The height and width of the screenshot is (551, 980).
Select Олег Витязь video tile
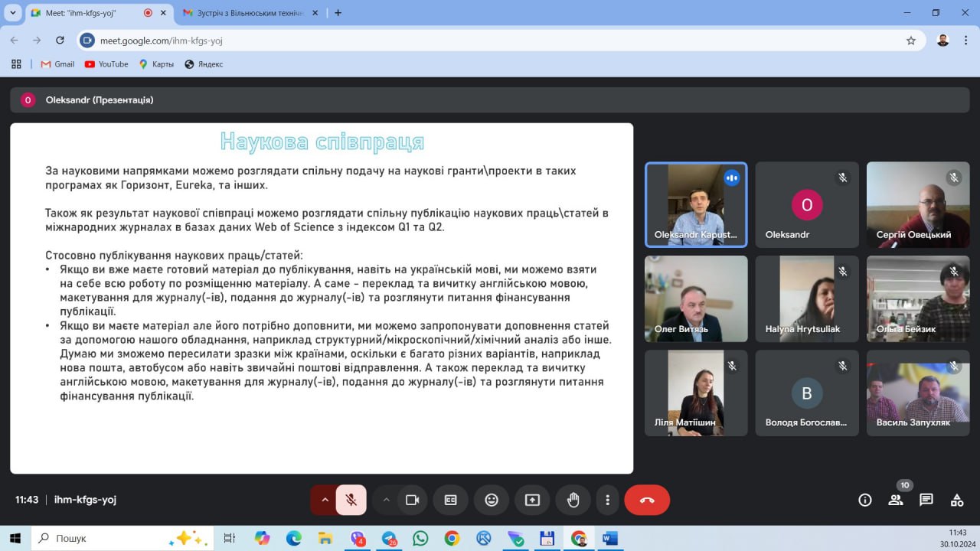pos(696,298)
